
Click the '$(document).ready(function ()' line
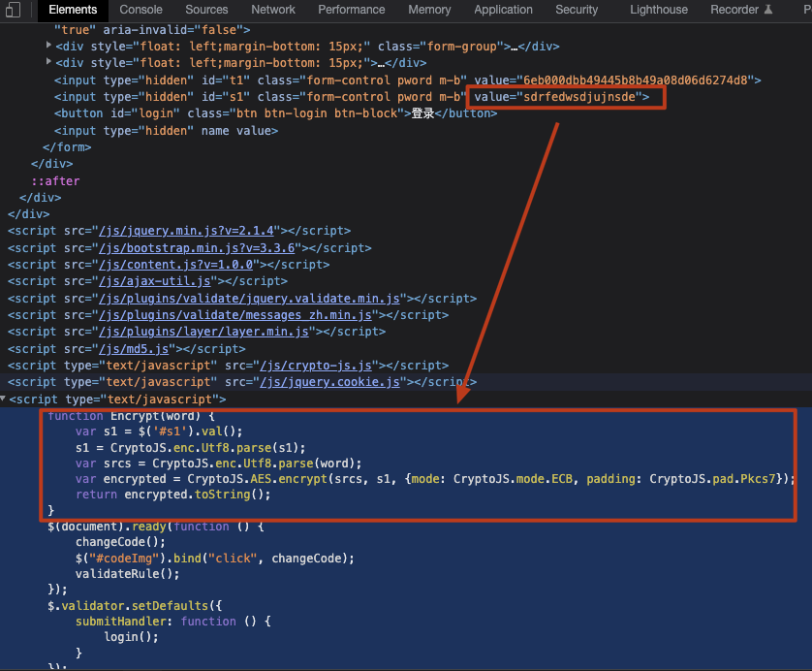coord(156,527)
